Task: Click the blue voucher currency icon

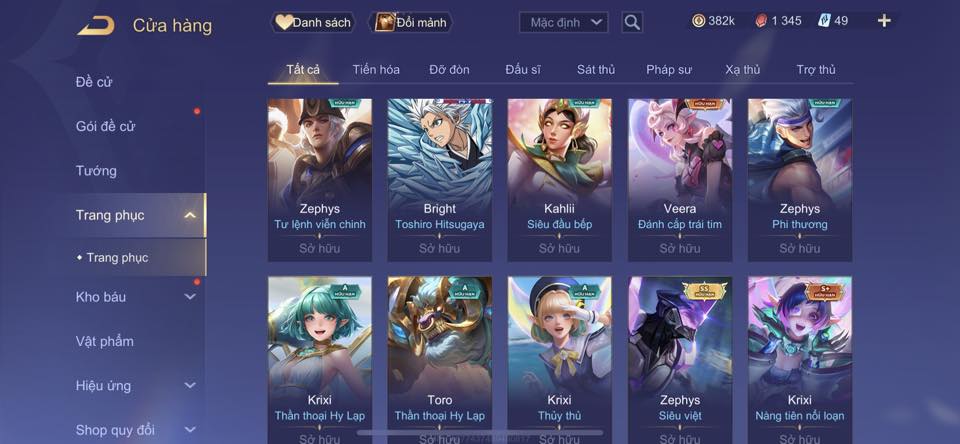Action: (824, 21)
